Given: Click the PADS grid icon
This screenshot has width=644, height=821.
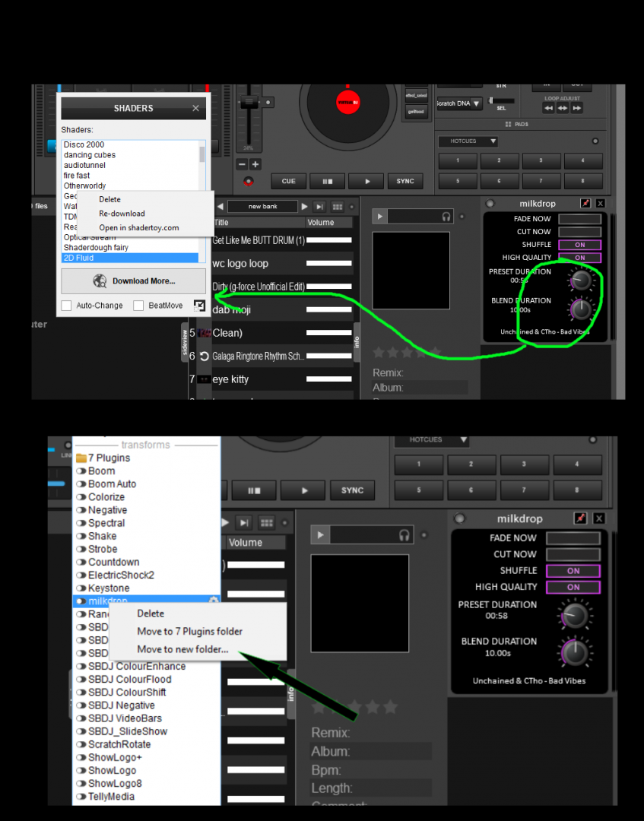Looking at the screenshot, I should tap(508, 125).
